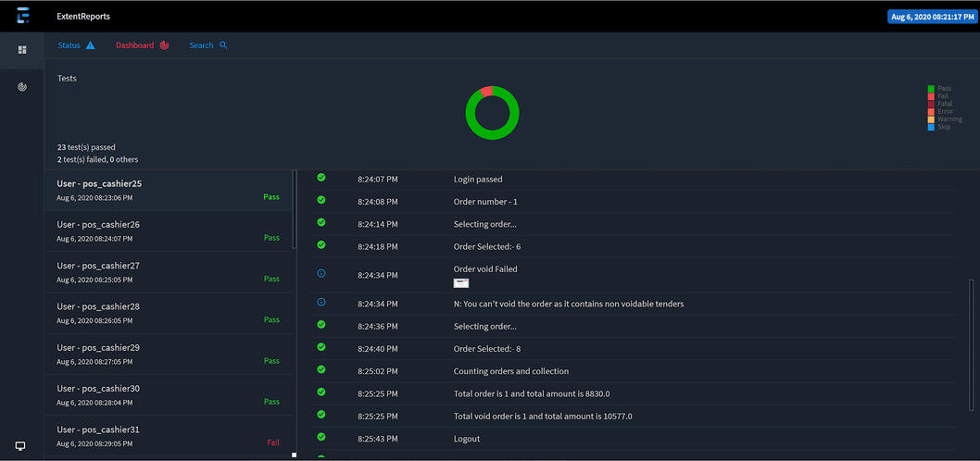980x461 pixels.
Task: Open the Search box in the toolbar
Action: [207, 45]
